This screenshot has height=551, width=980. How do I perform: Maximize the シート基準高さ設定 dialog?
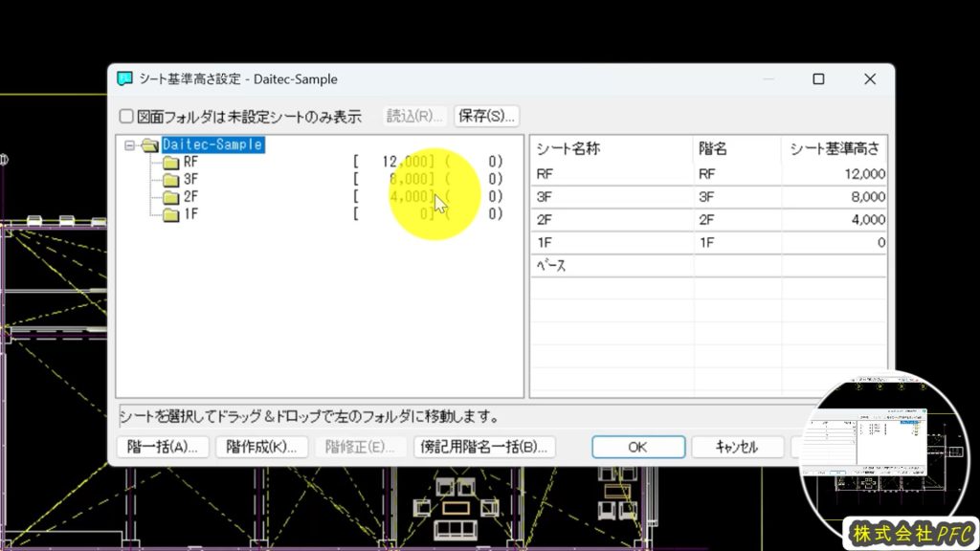818,79
